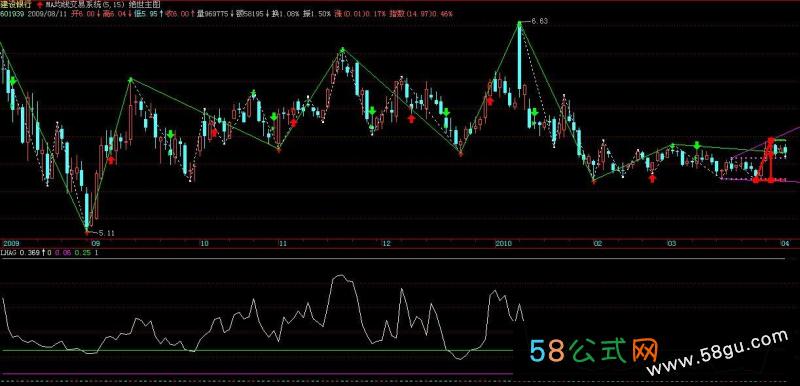This screenshot has height=386, width=800.
Task: Click the red dot at 5.11 low
Action: click(x=86, y=233)
